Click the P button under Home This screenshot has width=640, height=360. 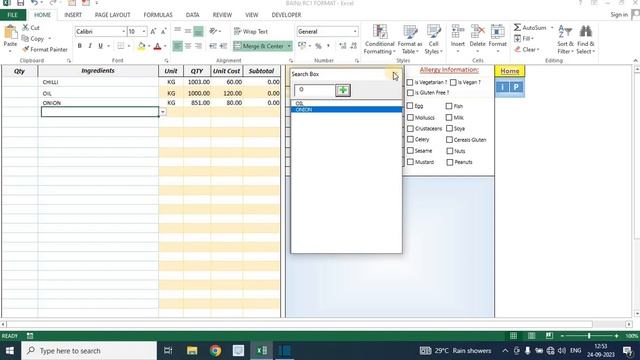click(516, 87)
